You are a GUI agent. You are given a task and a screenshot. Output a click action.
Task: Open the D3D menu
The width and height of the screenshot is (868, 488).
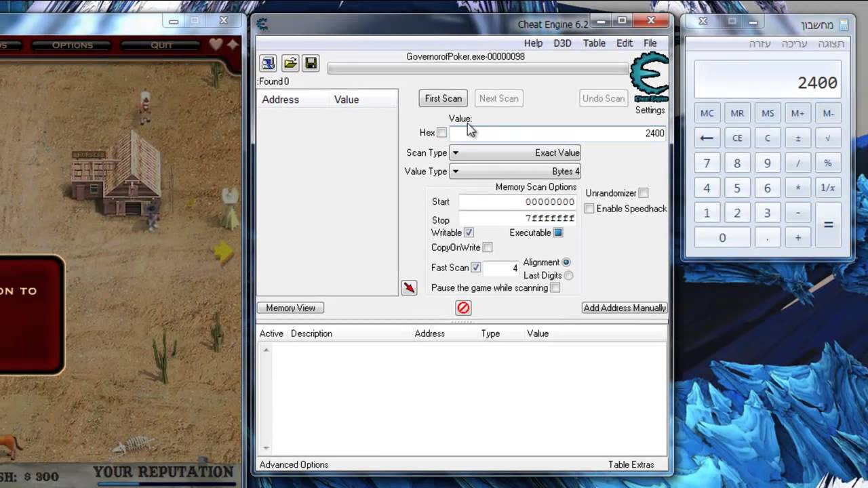click(x=562, y=43)
